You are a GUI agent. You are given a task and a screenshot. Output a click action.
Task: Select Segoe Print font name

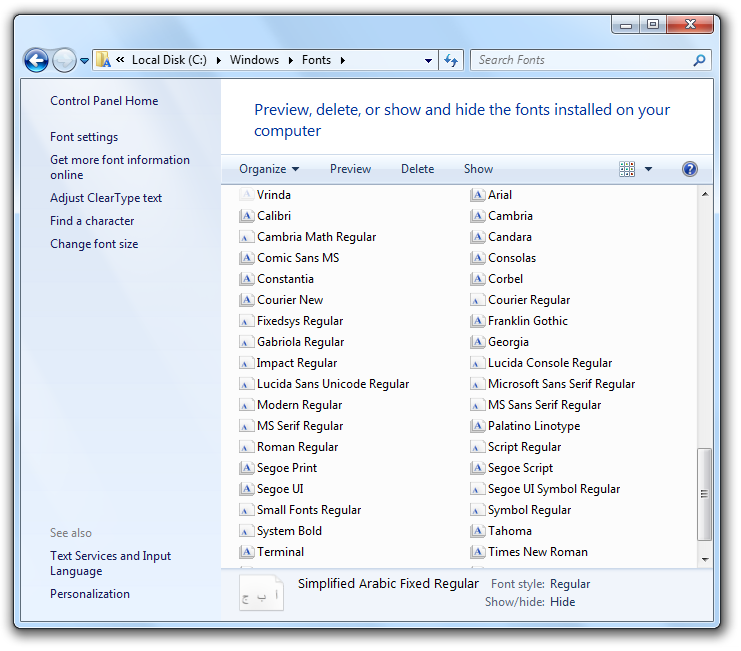pos(287,468)
